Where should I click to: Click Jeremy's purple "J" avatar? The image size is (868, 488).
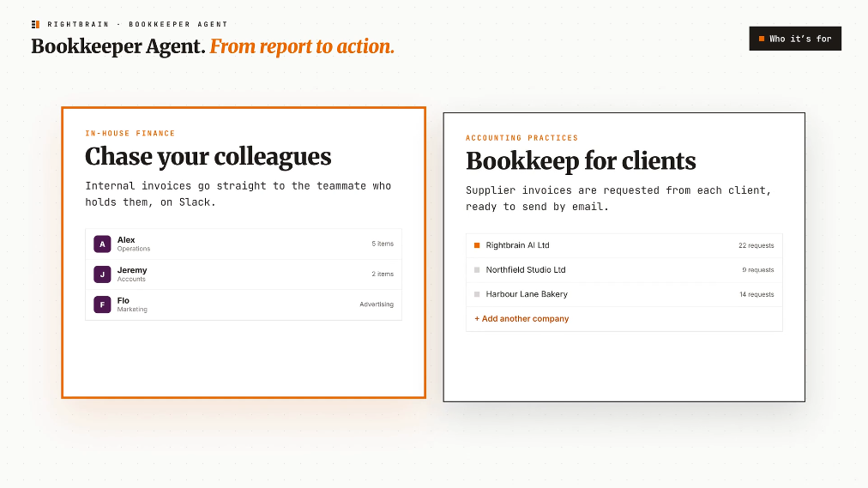(102, 274)
